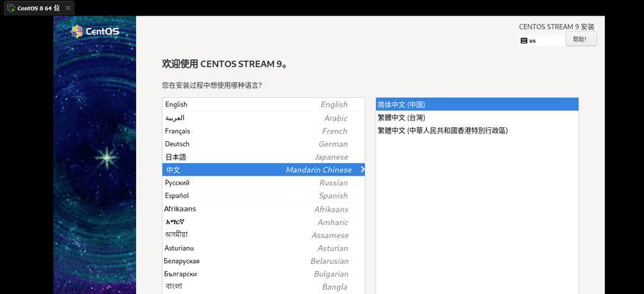Screen dimensions: 644x294
Task: Open the 帮助! help button
Action: coord(581,40)
